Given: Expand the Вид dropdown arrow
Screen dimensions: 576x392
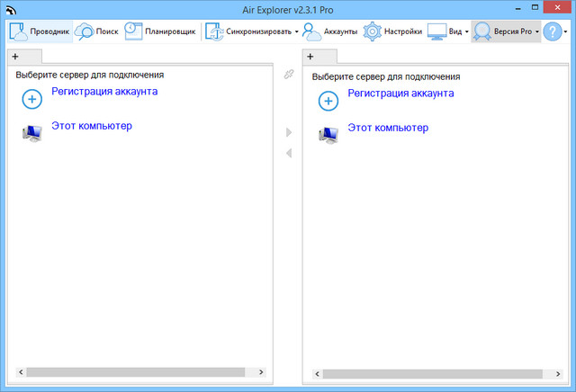Looking at the screenshot, I should point(466,32).
